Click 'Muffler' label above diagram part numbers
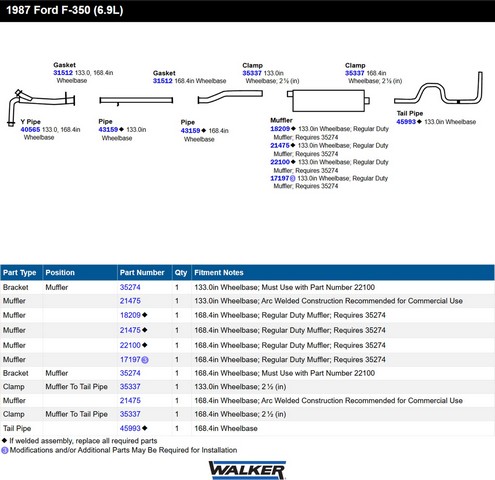 (x=281, y=120)
